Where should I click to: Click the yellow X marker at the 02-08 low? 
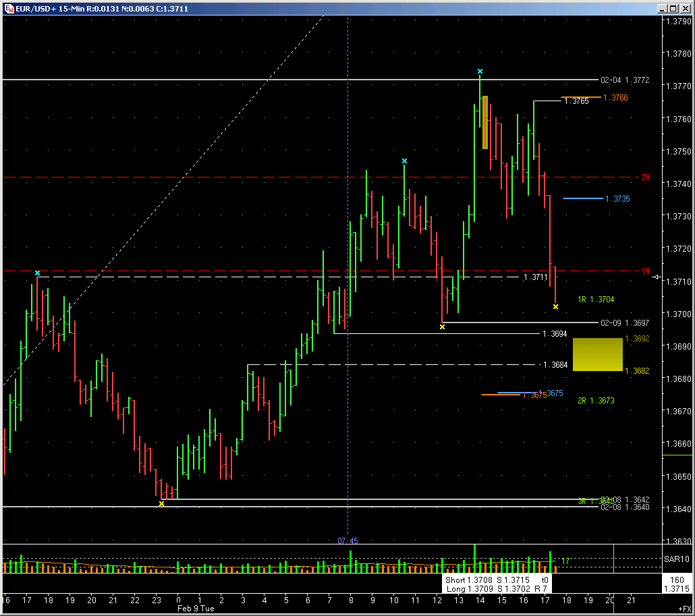161,503
